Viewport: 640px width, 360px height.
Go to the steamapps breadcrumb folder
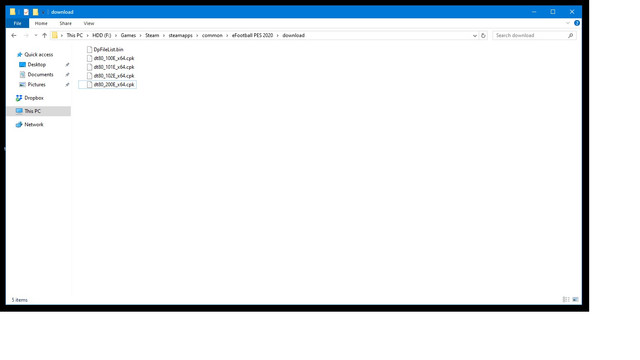180,36
